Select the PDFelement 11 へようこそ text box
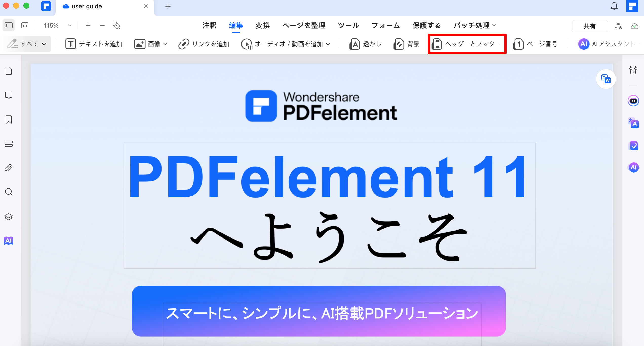 click(330, 205)
